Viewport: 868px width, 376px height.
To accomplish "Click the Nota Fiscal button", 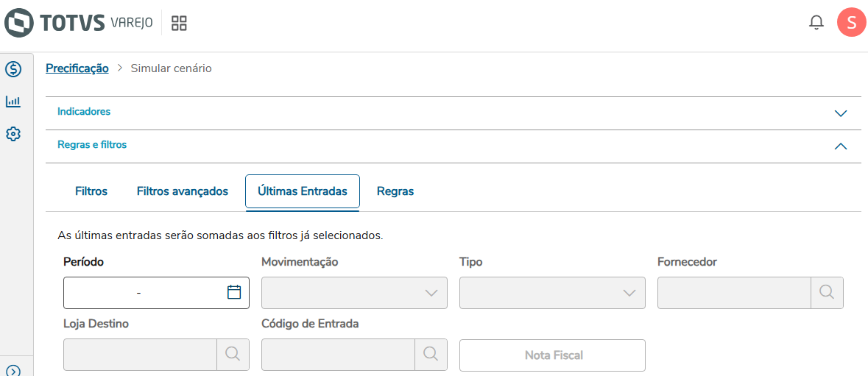I will click(552, 355).
